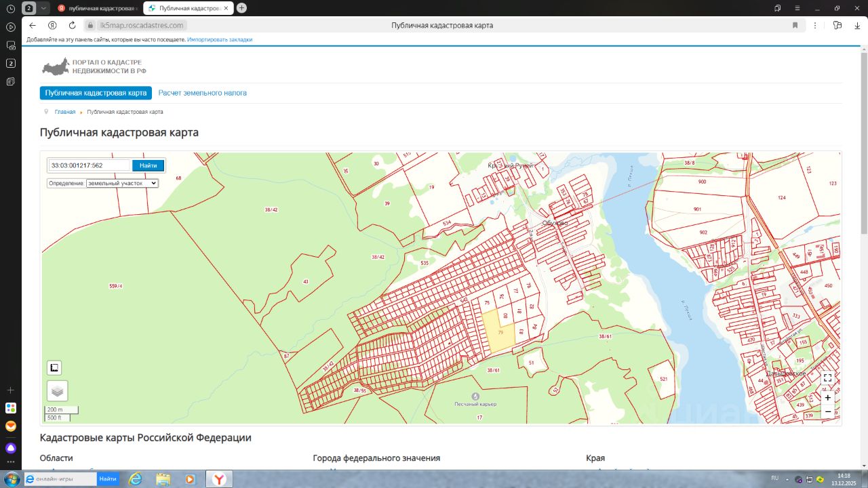
Task: Open the browser extensions icon
Action: click(x=837, y=25)
